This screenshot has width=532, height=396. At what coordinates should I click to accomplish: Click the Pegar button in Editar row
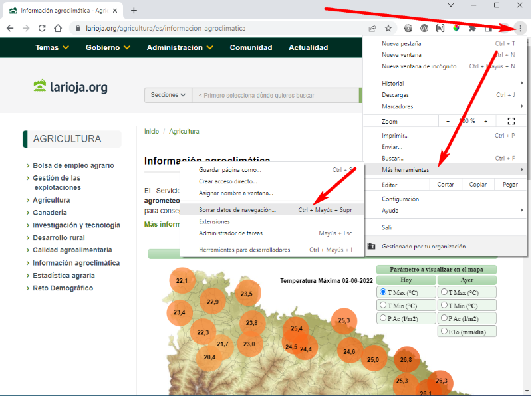click(x=510, y=185)
